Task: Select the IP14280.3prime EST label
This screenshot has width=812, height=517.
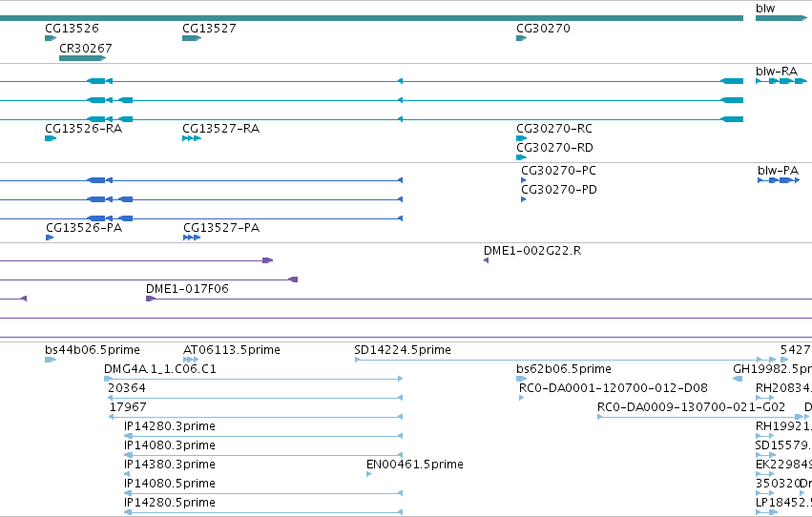Action: coord(169,426)
